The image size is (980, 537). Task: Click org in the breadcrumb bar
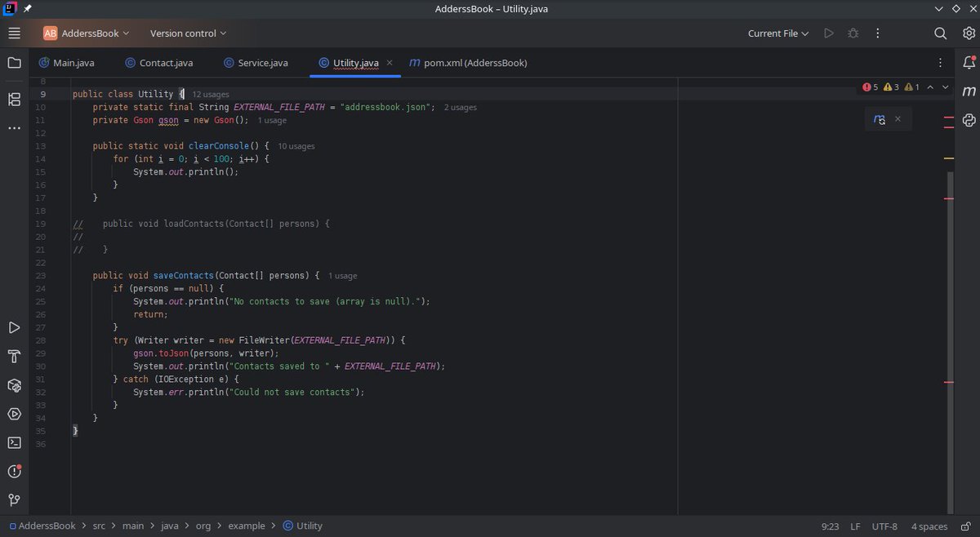tap(203, 526)
